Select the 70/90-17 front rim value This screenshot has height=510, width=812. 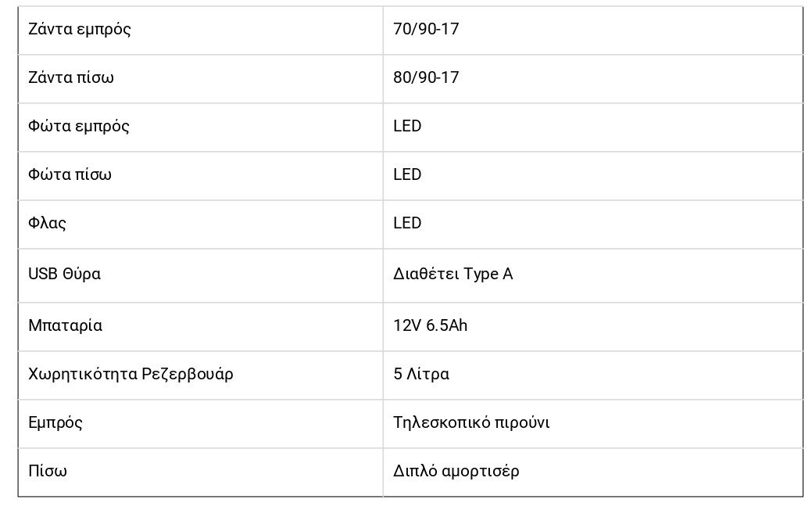(426, 30)
